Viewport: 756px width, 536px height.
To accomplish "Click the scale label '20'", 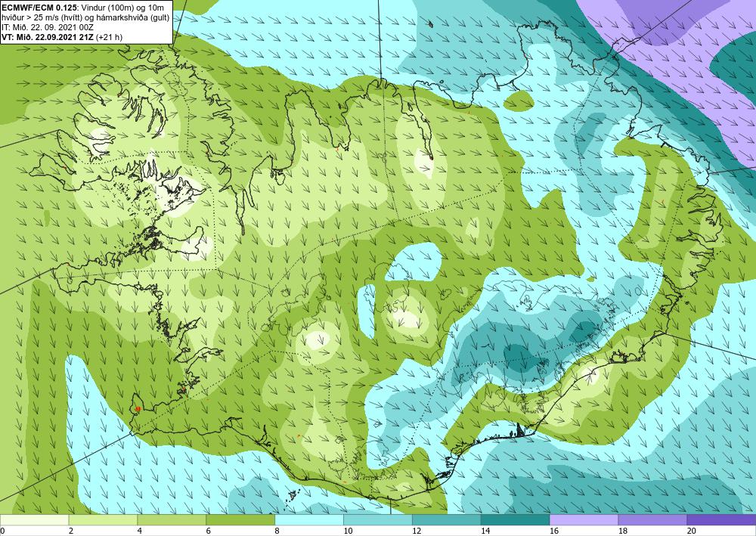I will [692, 531].
